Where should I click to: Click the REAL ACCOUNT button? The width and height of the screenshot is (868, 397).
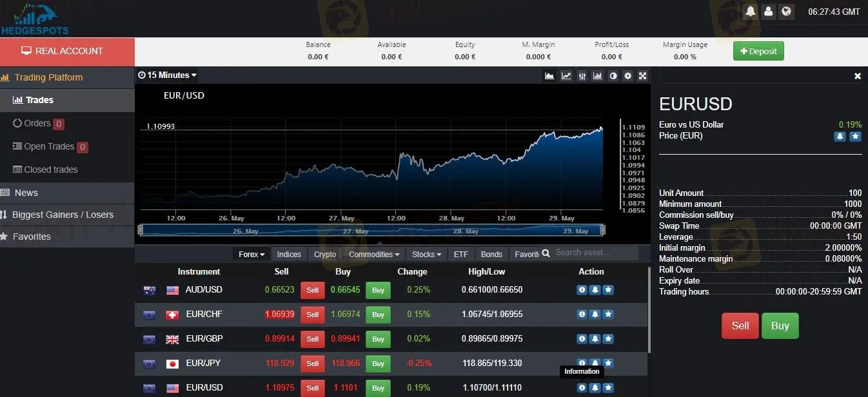(x=67, y=52)
